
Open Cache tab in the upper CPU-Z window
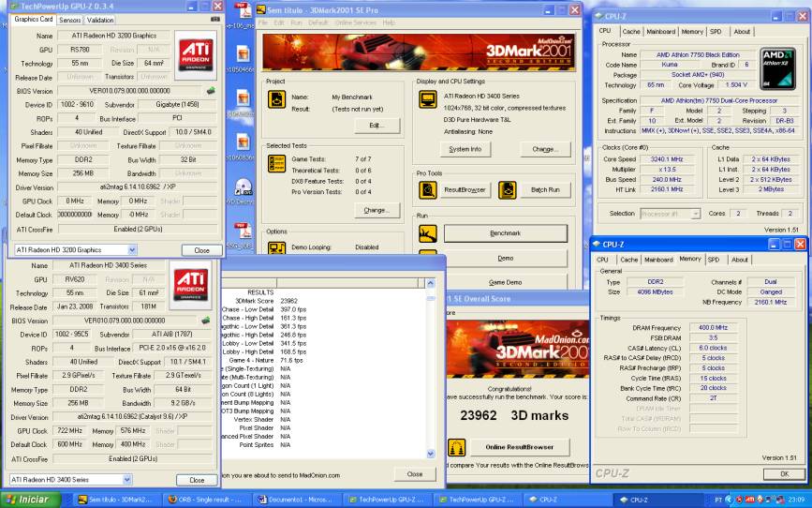tap(630, 32)
